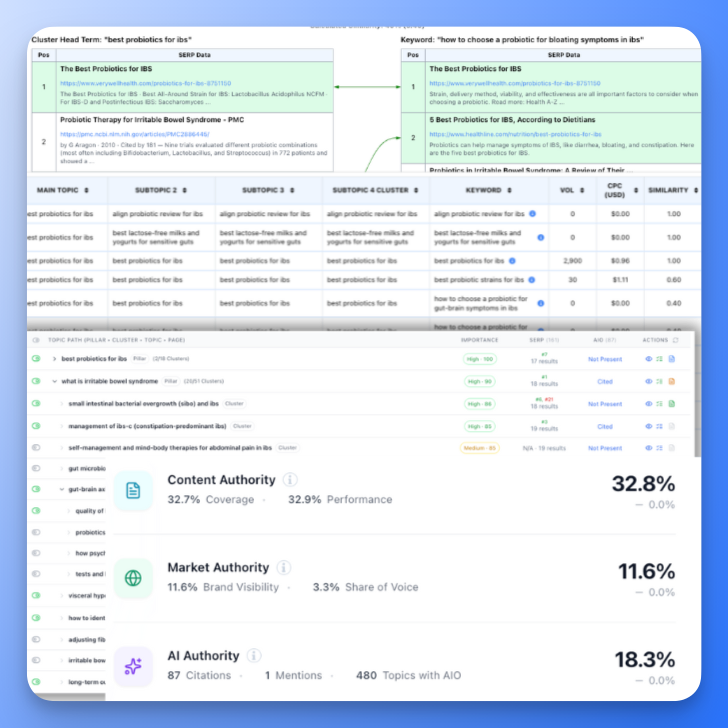Click 'Cited' AIO status for what is irritable bowel syndrome

point(605,381)
